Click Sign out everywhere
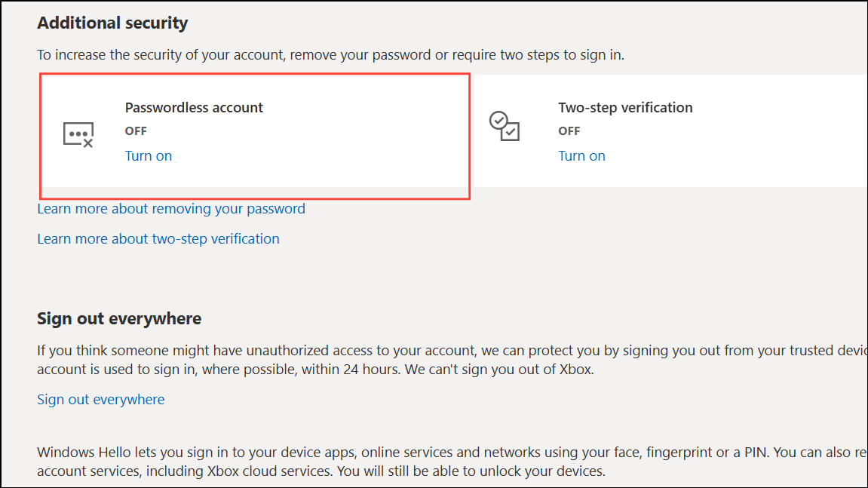 (x=100, y=399)
